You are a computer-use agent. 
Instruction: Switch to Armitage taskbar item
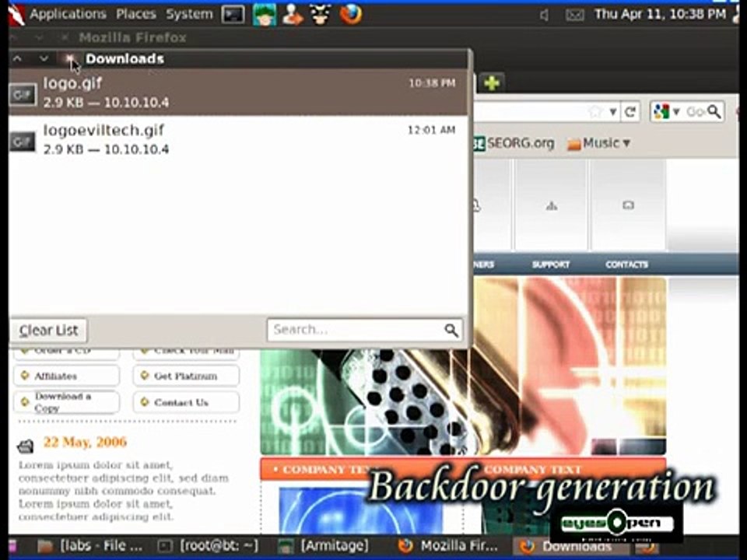pyautogui.click(x=324, y=546)
